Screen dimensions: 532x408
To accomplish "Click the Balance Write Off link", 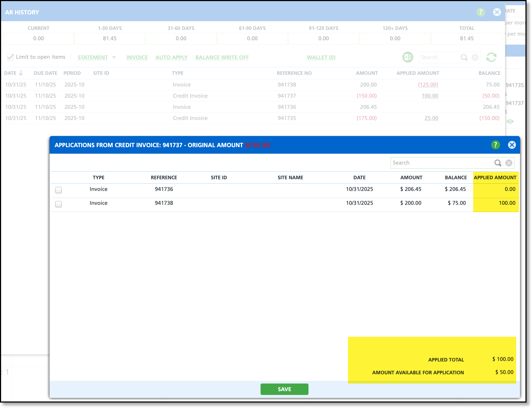I will coord(222,57).
